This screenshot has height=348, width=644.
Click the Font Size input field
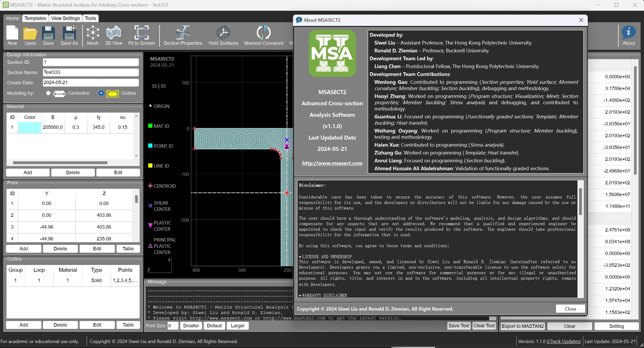173,325
